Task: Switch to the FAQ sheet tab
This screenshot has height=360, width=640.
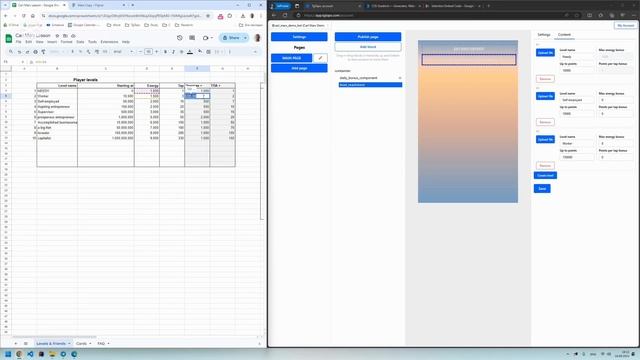Action: 101,344
